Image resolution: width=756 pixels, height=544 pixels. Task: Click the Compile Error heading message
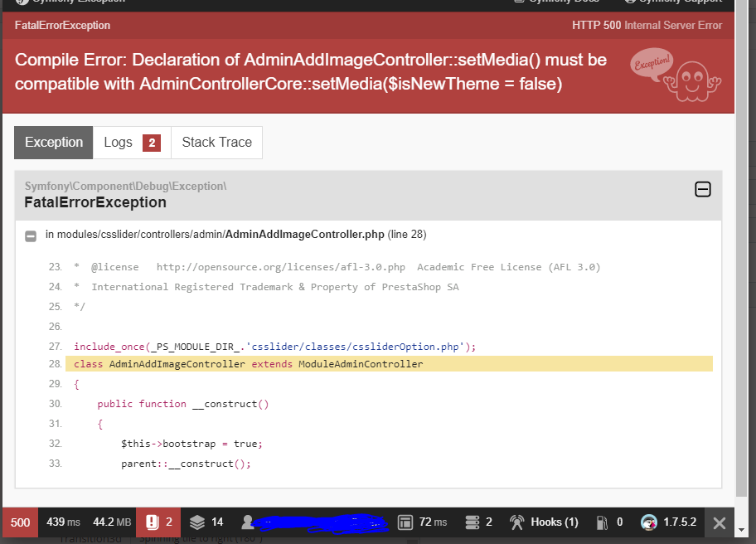point(311,72)
